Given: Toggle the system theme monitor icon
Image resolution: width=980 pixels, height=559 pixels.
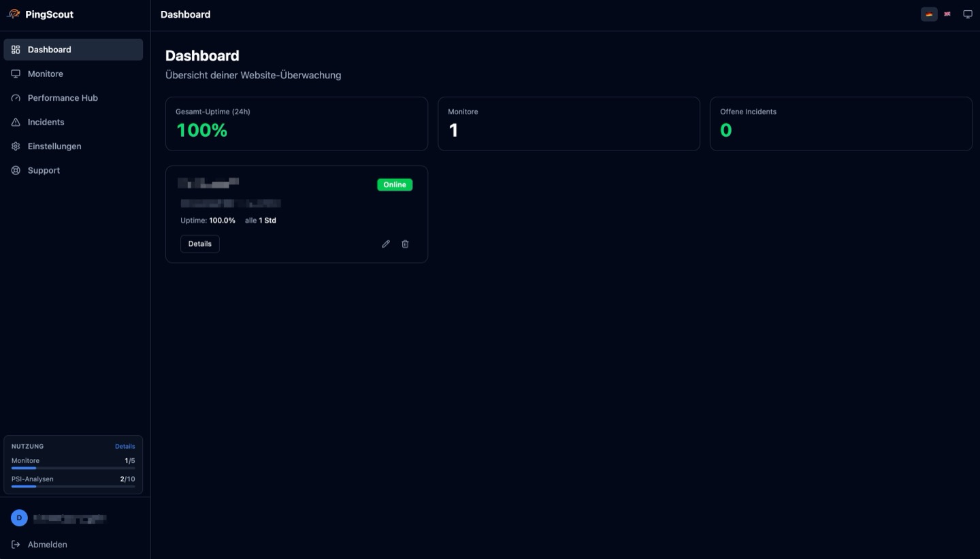Looking at the screenshot, I should [968, 14].
